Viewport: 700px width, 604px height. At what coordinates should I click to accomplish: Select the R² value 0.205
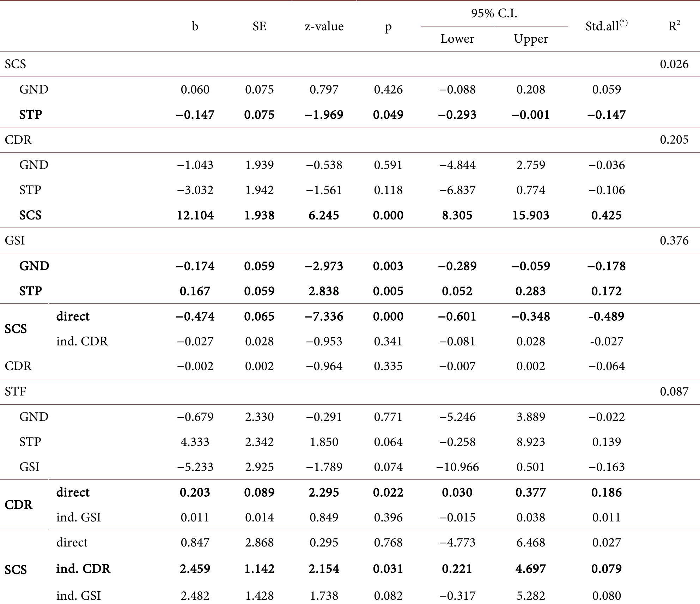(x=674, y=140)
